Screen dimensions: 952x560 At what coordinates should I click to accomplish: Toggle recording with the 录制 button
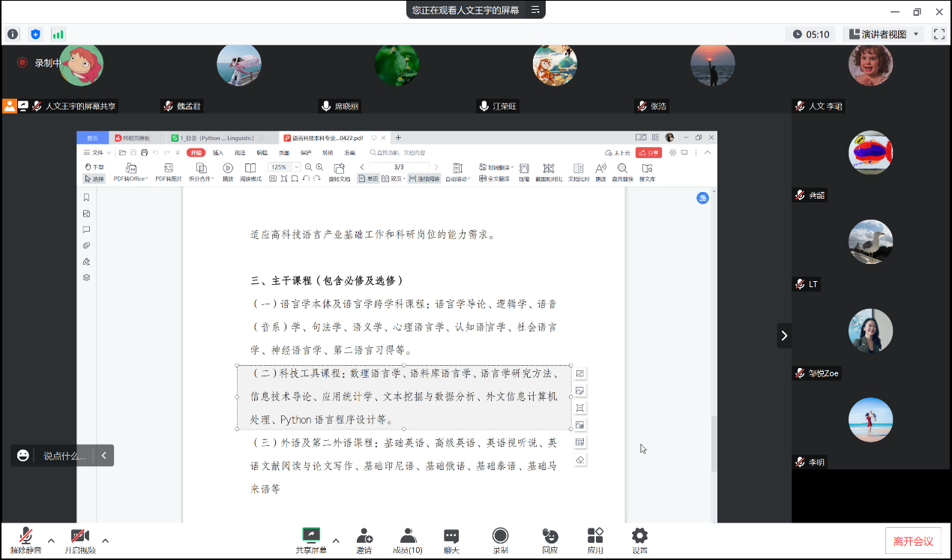[500, 541]
